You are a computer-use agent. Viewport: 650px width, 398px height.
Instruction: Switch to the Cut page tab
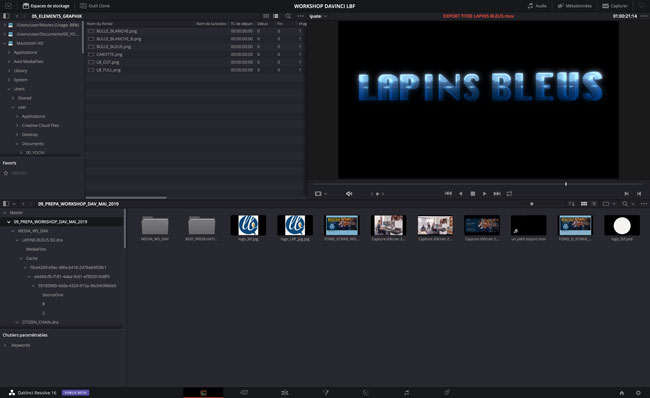click(244, 392)
